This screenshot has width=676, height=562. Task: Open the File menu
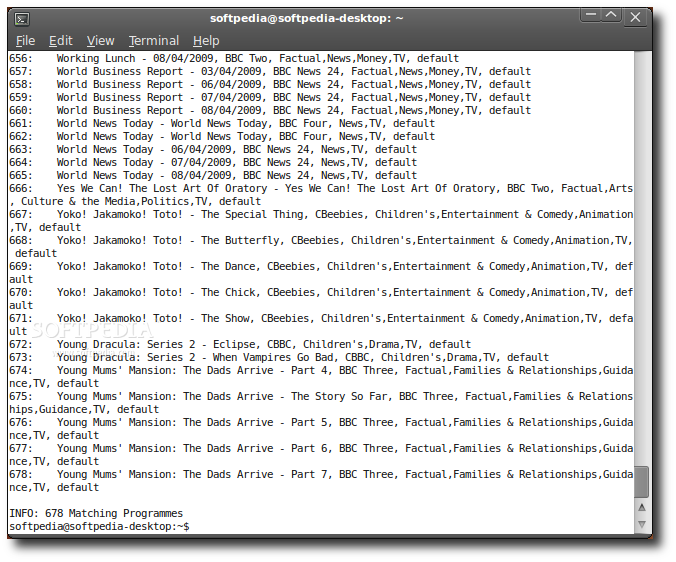[25, 41]
